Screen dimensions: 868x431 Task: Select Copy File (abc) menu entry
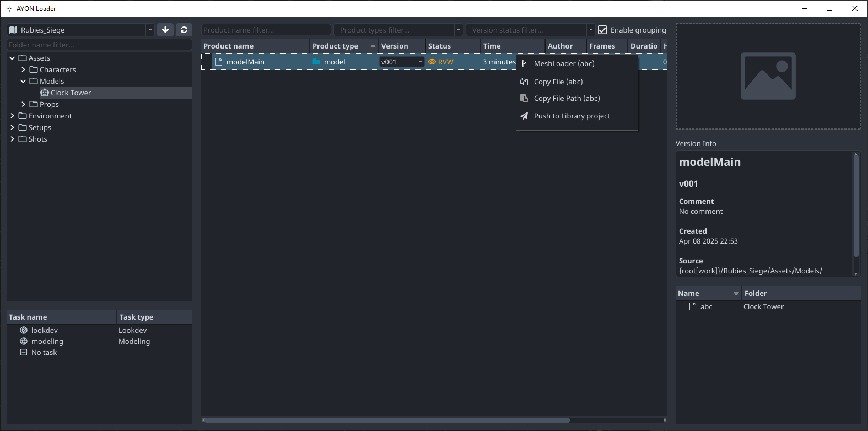577,82
